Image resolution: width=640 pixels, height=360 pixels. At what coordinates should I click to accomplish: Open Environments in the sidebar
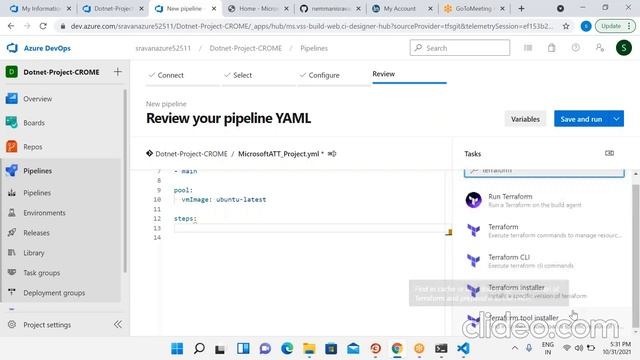44,213
